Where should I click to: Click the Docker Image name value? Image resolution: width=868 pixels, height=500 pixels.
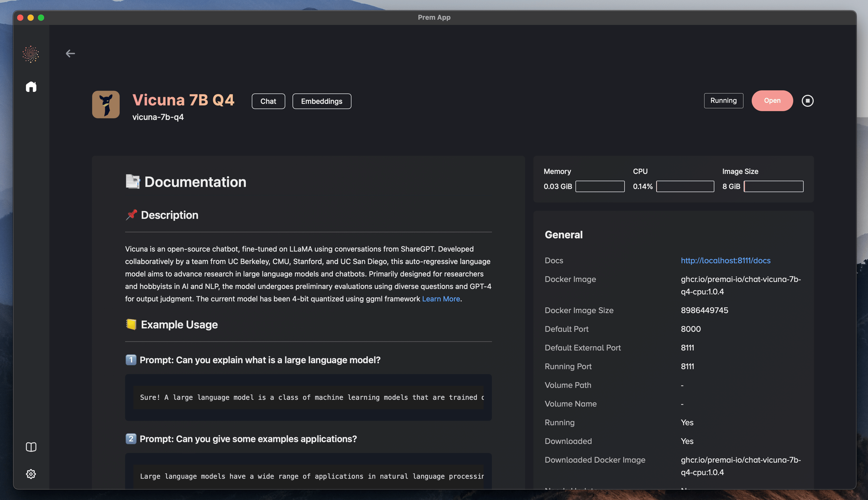click(741, 285)
